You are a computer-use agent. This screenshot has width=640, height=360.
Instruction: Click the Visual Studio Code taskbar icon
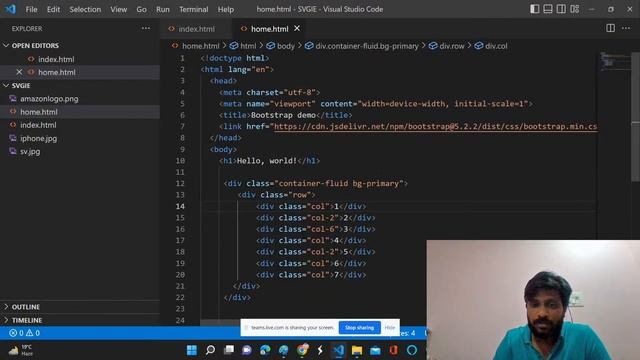tap(339, 350)
